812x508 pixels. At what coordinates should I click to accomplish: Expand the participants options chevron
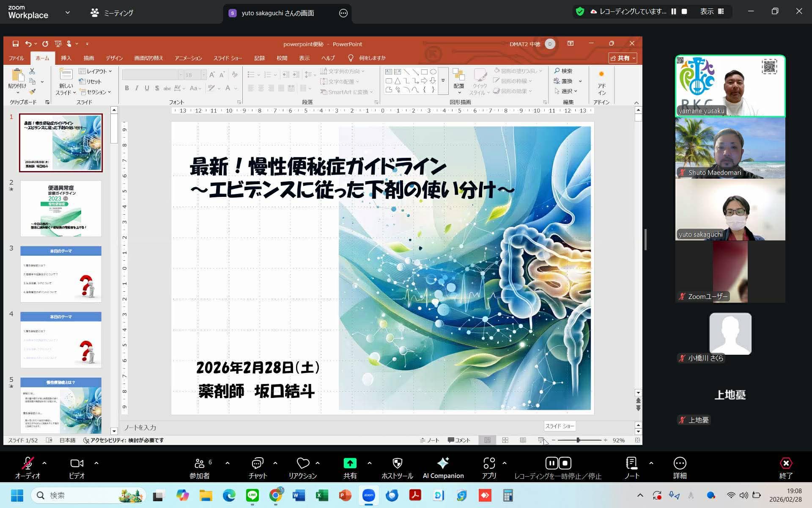coord(228,463)
